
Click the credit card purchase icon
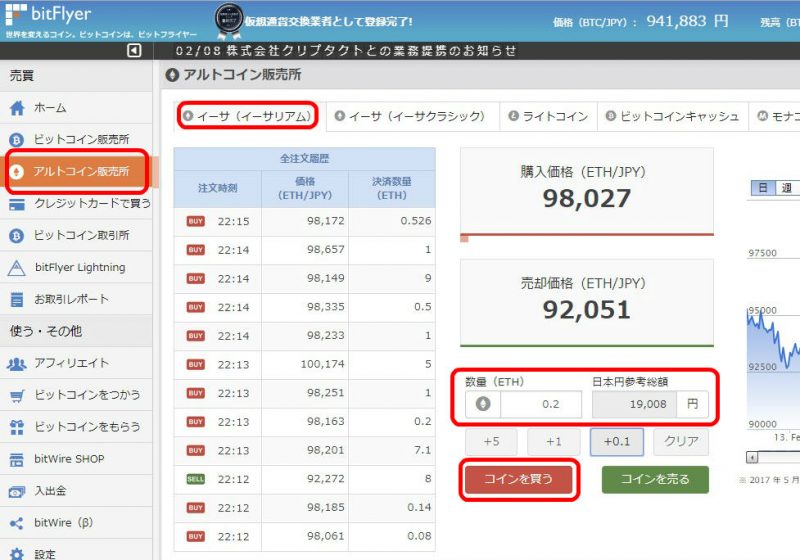point(17,204)
